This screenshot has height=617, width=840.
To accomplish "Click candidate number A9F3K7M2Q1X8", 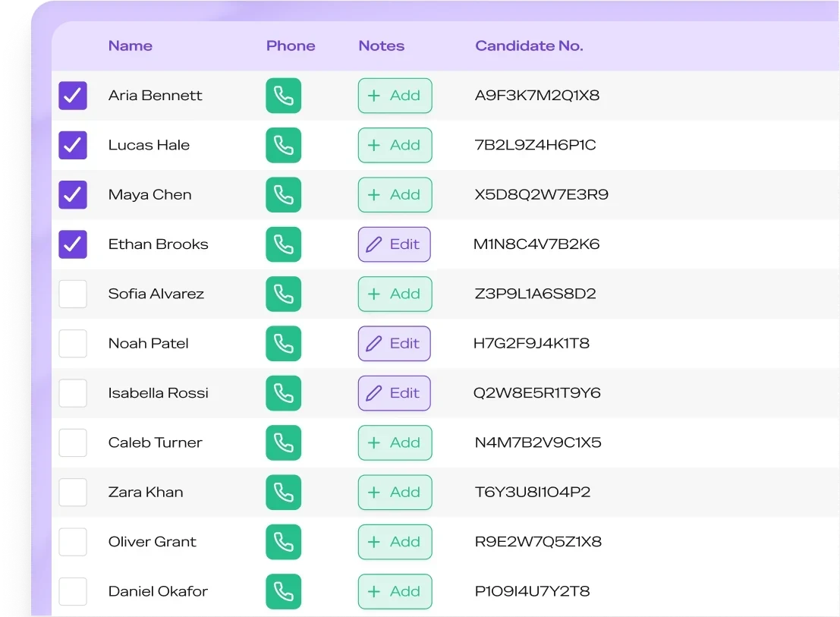I will click(537, 96).
